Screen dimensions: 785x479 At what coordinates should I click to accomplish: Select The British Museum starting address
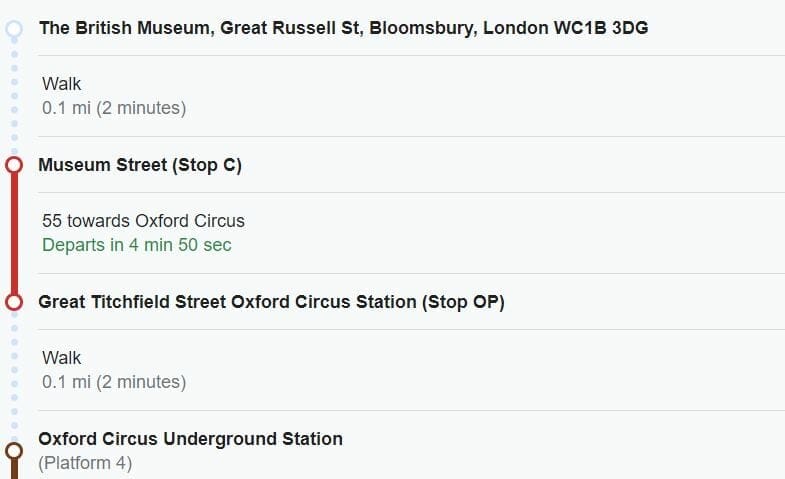343,28
